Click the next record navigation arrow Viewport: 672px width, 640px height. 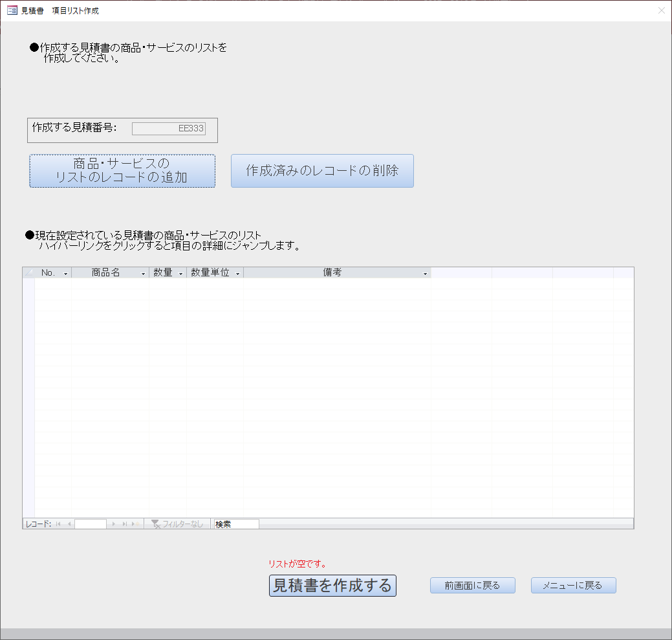click(x=114, y=524)
